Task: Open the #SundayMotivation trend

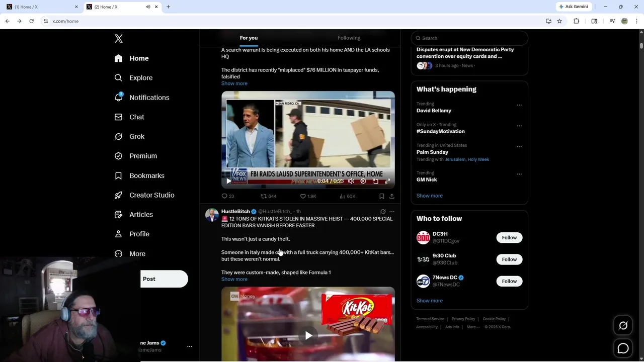Action: point(441,131)
